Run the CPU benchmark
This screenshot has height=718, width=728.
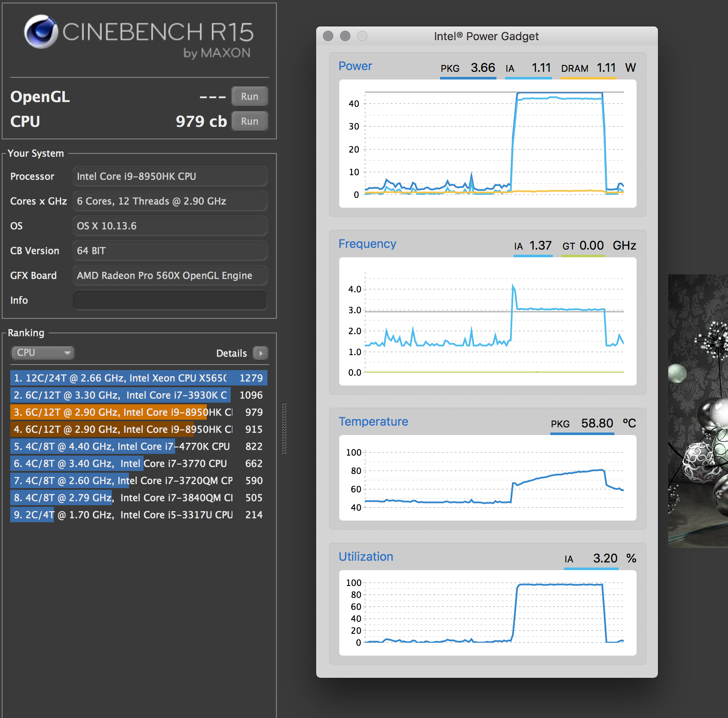(x=250, y=121)
